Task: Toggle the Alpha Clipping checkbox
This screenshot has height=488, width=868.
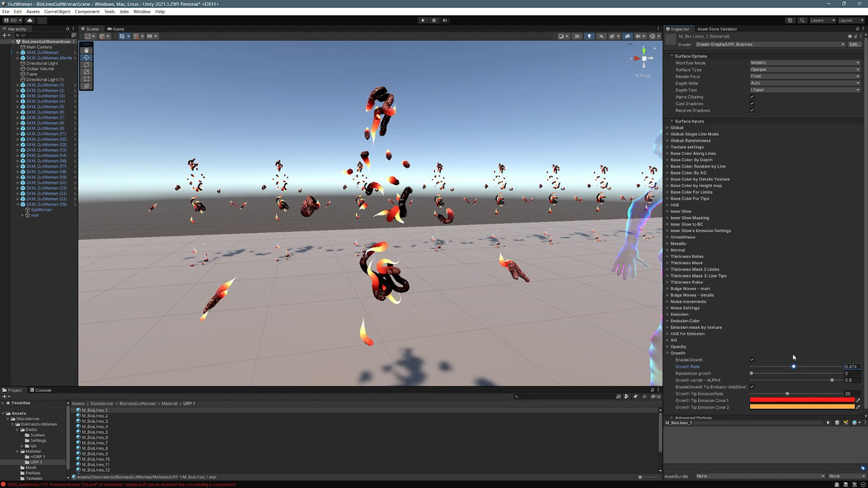Action: [752, 97]
